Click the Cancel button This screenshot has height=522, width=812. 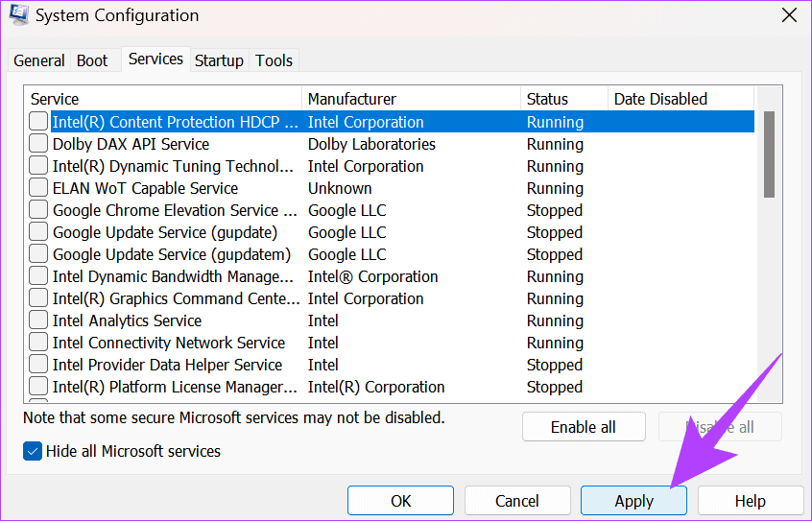(x=517, y=501)
